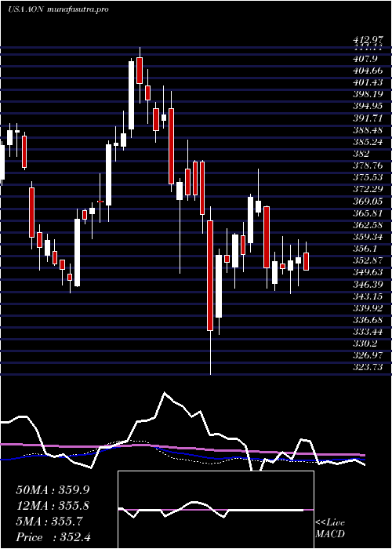
Task: Click the 333.44 price axis label
Action: click(x=368, y=332)
